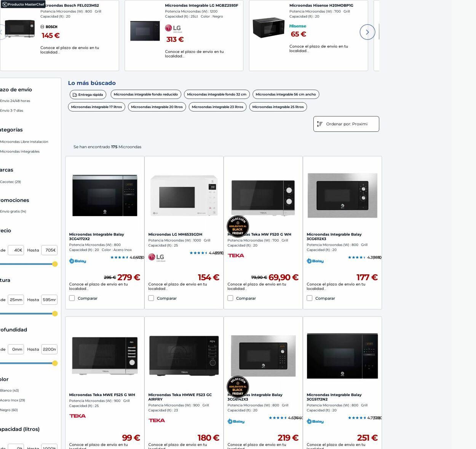Filter by Envío 3-7 días
This screenshot has width=476, height=449.
point(11,111)
